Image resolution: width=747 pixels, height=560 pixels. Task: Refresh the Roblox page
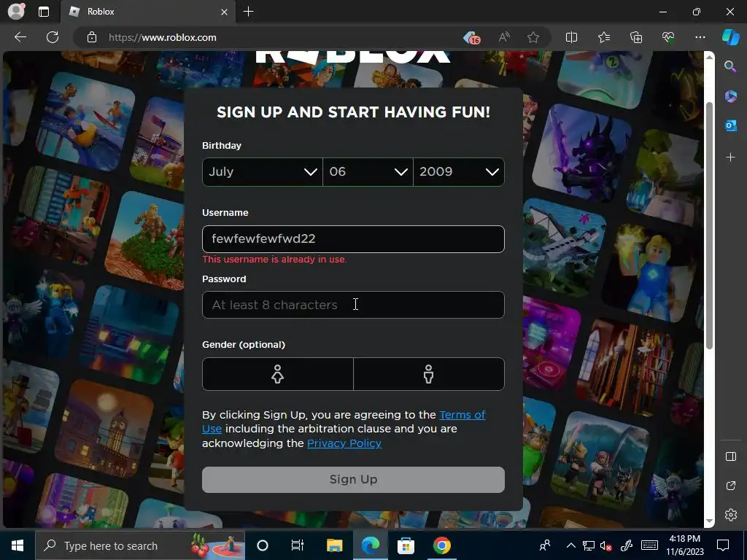[x=53, y=37]
